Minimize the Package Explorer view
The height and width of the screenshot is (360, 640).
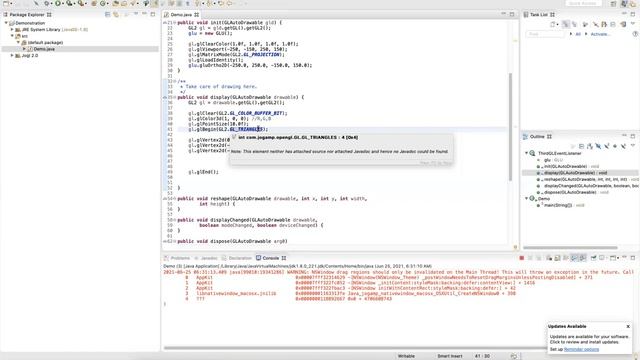[x=144, y=14]
